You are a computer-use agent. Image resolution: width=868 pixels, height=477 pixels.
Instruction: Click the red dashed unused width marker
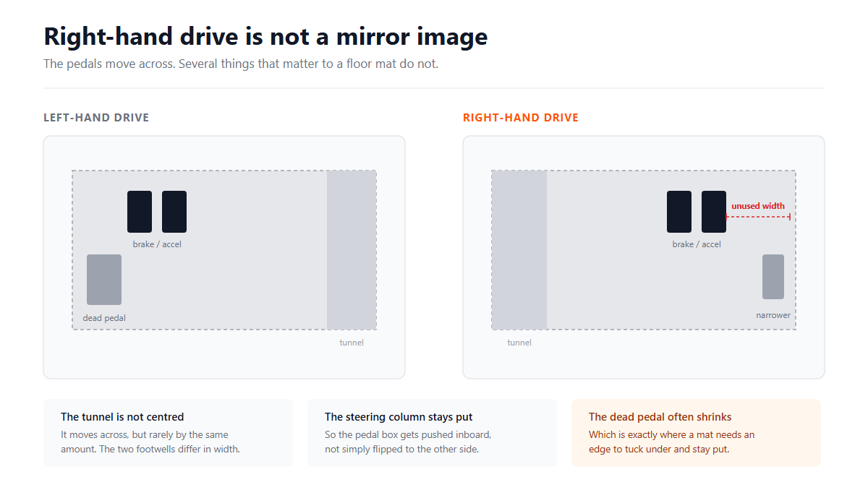758,217
